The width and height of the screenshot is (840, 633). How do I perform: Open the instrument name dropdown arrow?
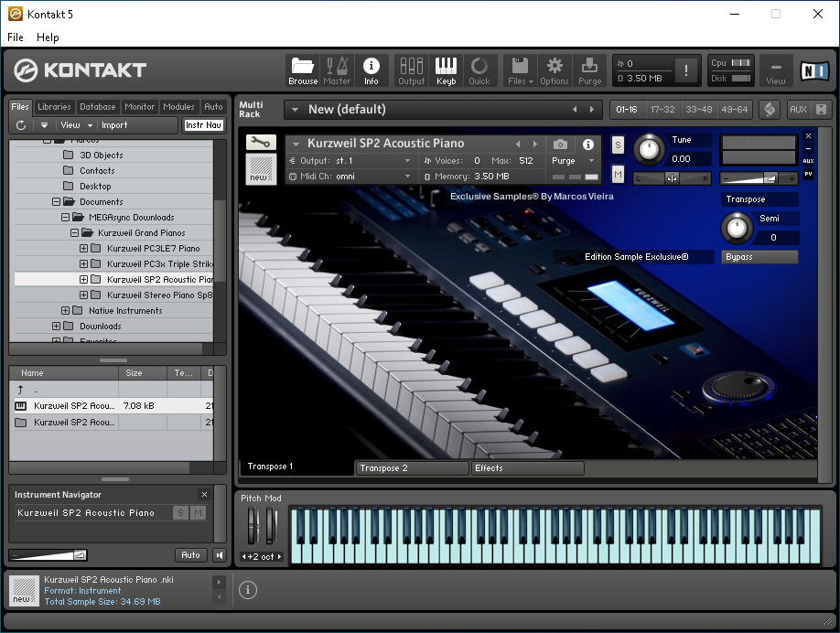point(296,144)
